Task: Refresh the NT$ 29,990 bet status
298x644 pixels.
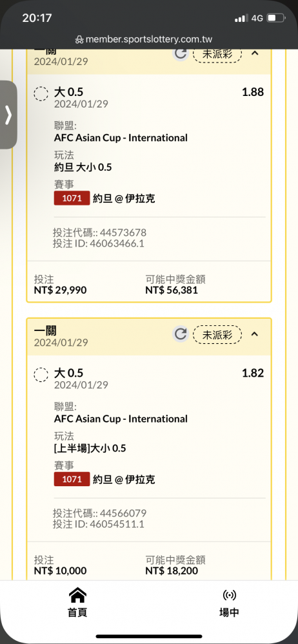Action: point(180,54)
